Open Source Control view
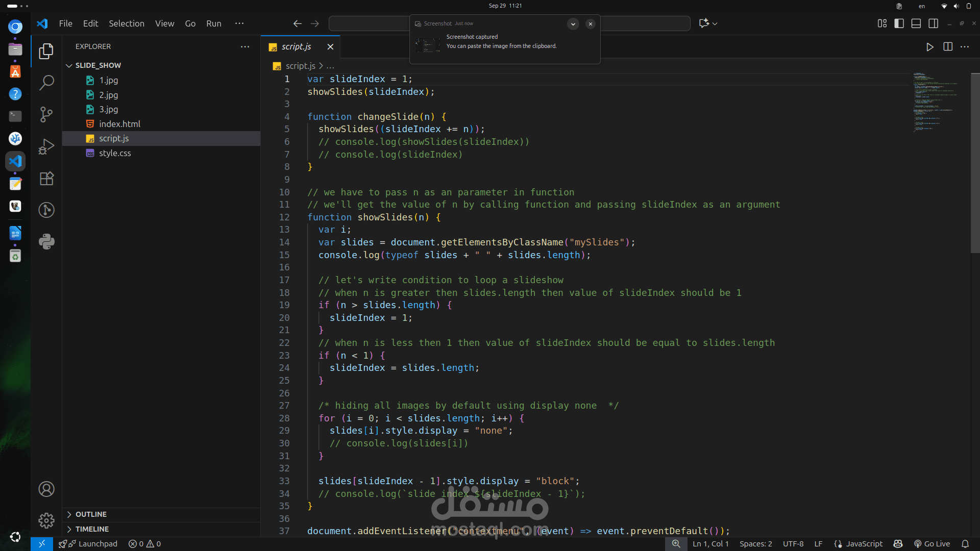The width and height of the screenshot is (980, 551). [46, 114]
